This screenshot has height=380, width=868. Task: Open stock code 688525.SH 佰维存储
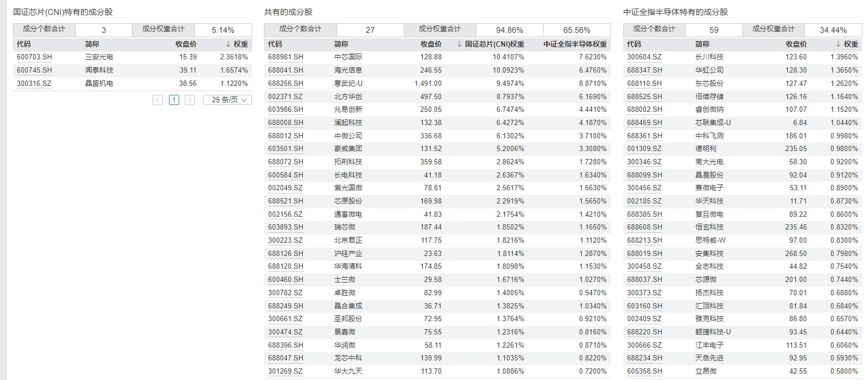click(644, 96)
